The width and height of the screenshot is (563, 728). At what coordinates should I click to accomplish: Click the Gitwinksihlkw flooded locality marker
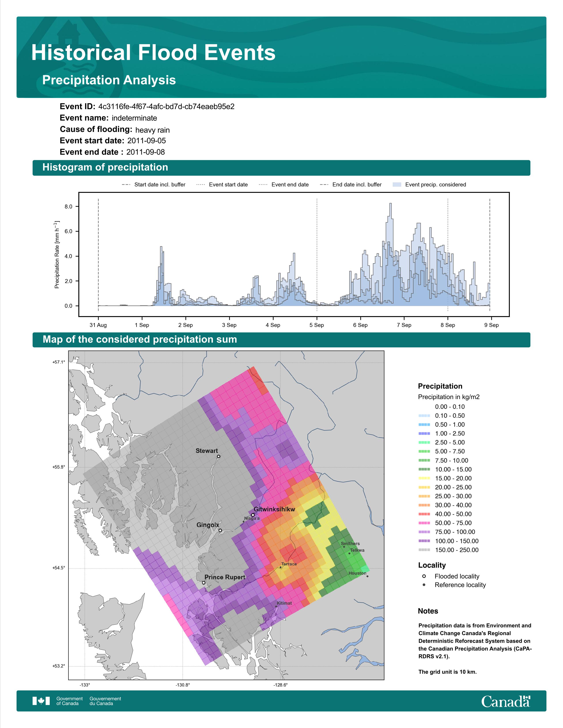point(253,515)
